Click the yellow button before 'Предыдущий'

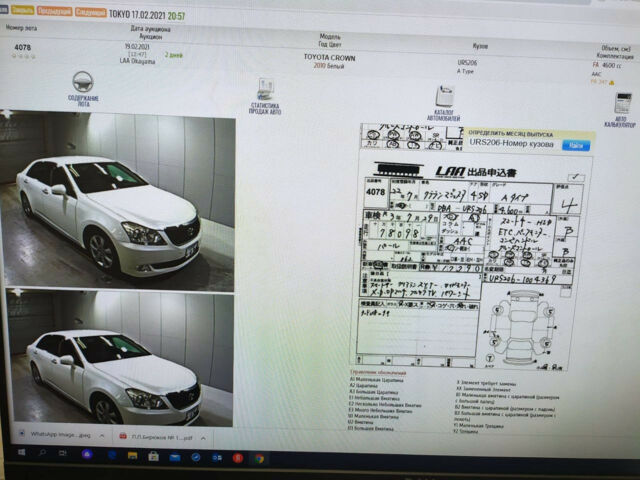(22, 10)
